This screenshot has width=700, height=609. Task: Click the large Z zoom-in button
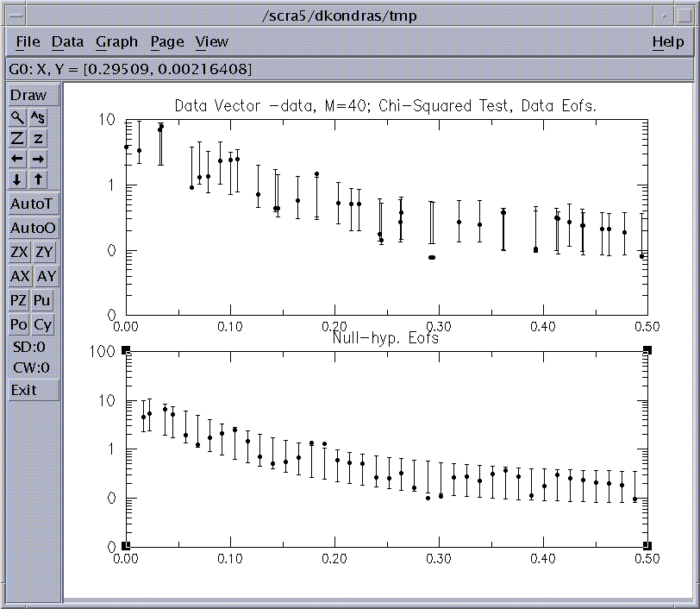click(18, 138)
